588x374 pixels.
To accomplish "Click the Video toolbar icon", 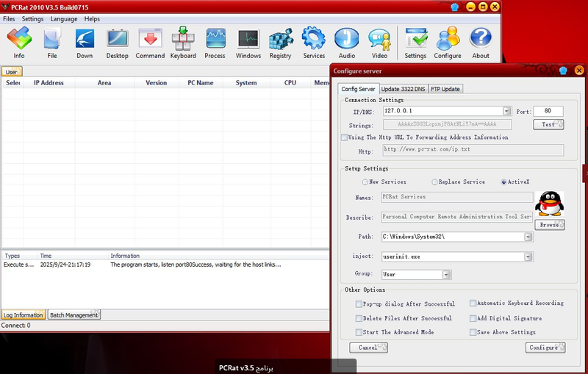I will [x=379, y=43].
